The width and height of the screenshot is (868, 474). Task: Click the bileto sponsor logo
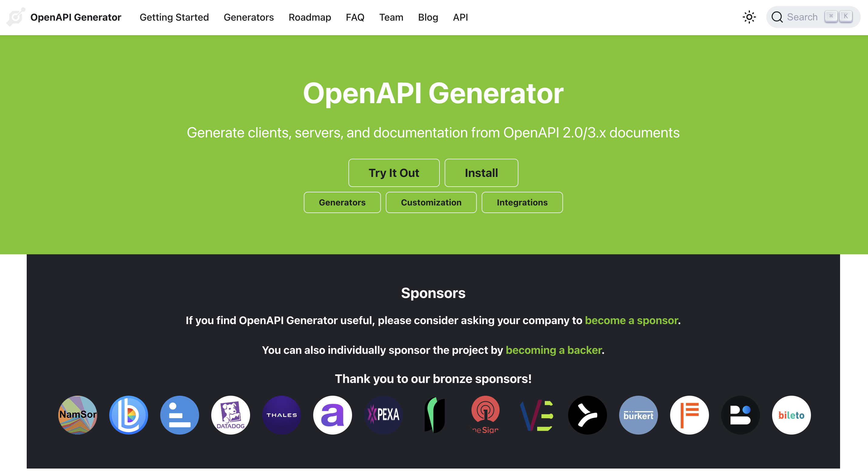[x=791, y=415]
